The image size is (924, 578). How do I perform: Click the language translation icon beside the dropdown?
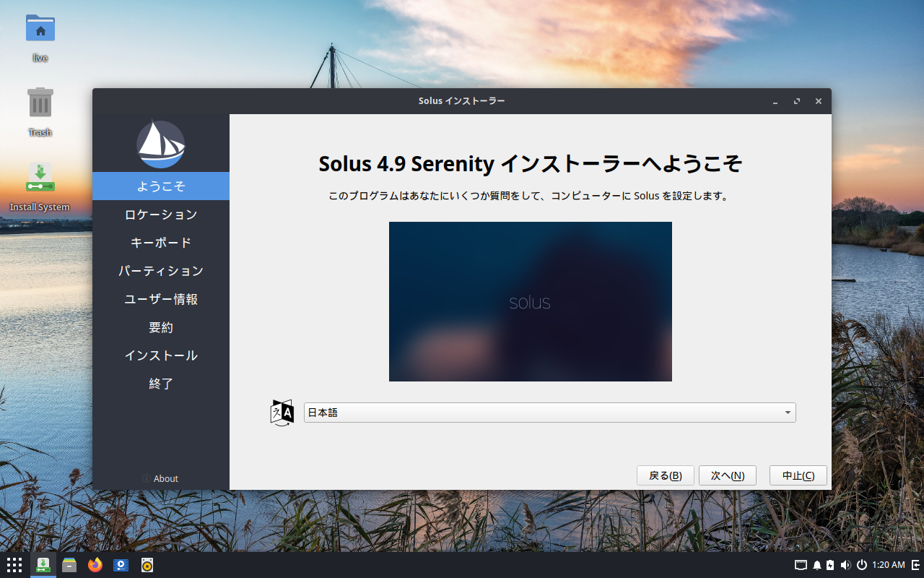tap(282, 413)
